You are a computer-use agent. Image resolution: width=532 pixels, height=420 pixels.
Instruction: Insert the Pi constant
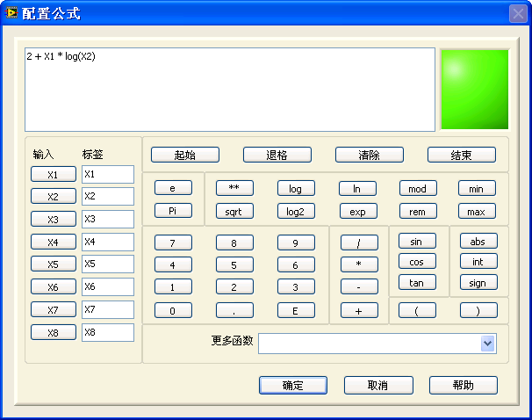pos(173,211)
